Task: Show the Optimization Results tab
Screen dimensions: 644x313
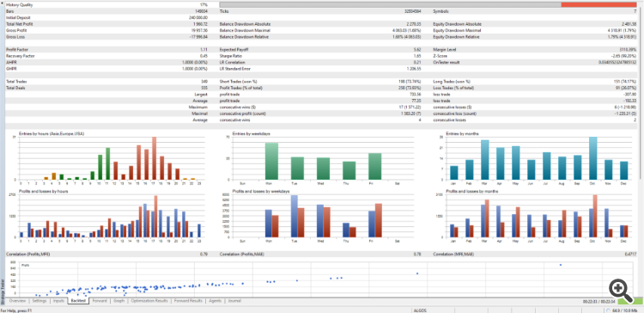Action: coord(149,301)
